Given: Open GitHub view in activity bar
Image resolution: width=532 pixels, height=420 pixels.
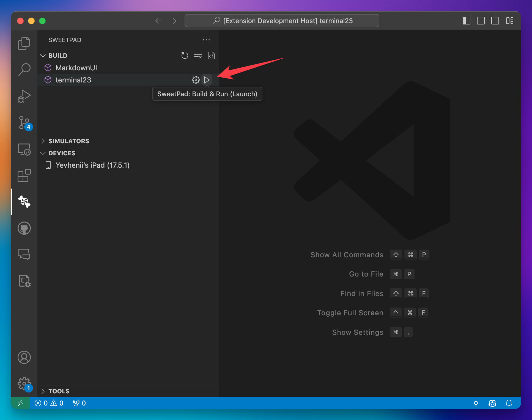Looking at the screenshot, I should coord(24,228).
